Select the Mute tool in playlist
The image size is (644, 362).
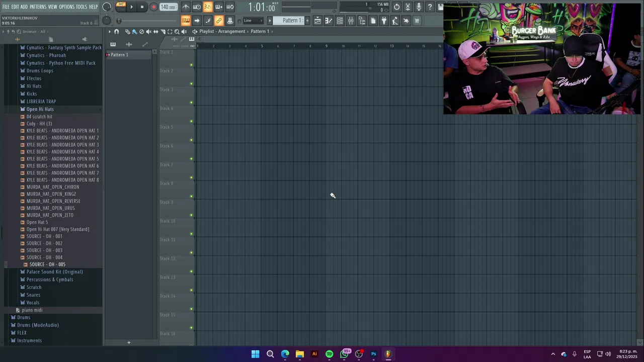(148, 32)
